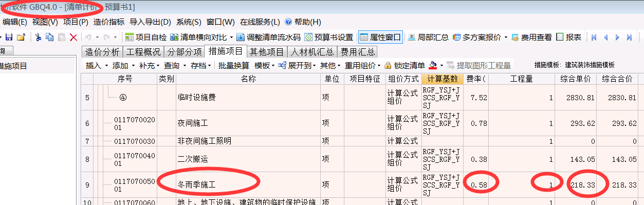Open the 系统(S) menu
Viewport: 644px width, 205px height.
click(189, 22)
